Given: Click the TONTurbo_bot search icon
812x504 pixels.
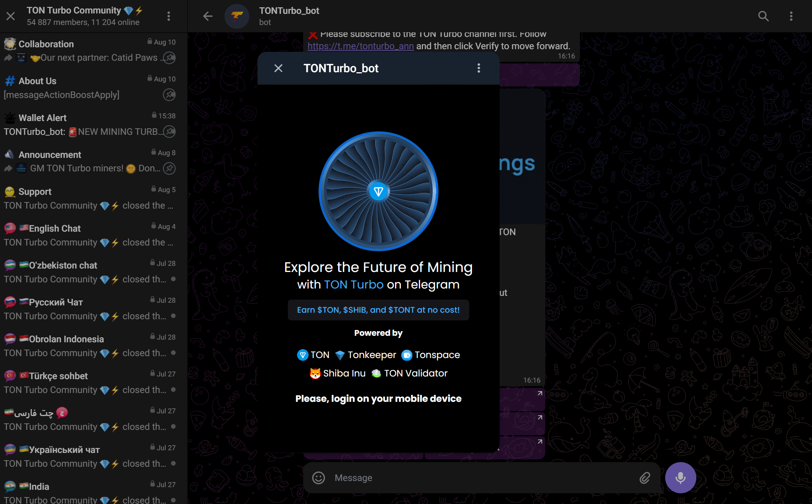Looking at the screenshot, I should (763, 16).
